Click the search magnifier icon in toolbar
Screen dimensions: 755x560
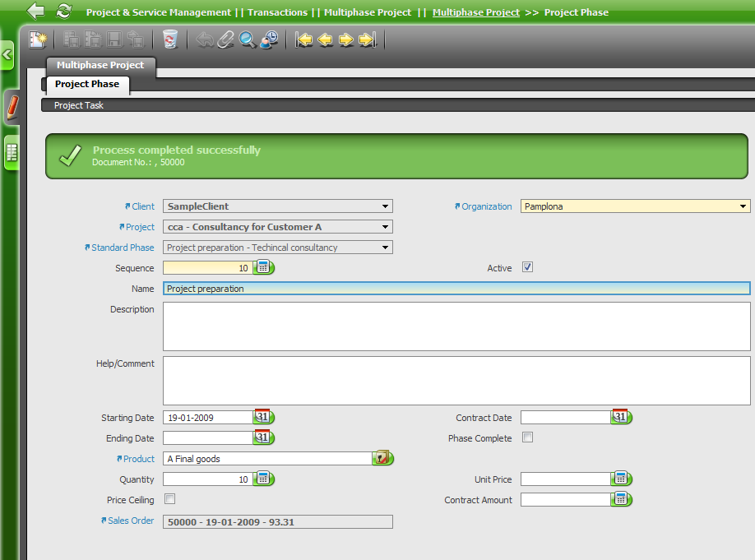pyautogui.click(x=248, y=39)
